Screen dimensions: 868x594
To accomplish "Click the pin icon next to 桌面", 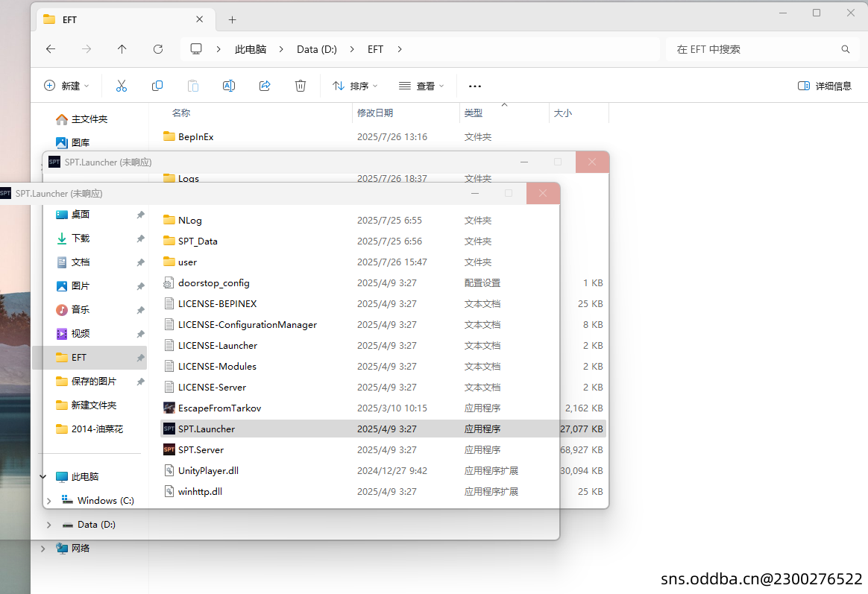I will [141, 215].
